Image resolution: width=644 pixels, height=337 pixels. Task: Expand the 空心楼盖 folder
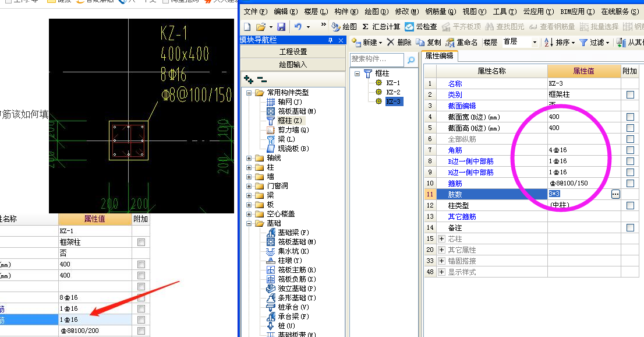(x=249, y=214)
